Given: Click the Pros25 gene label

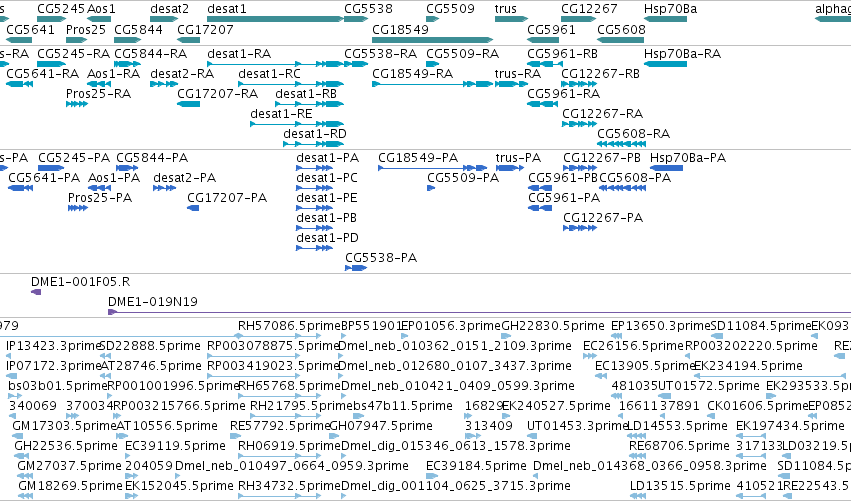Looking at the screenshot, I should click(85, 29).
